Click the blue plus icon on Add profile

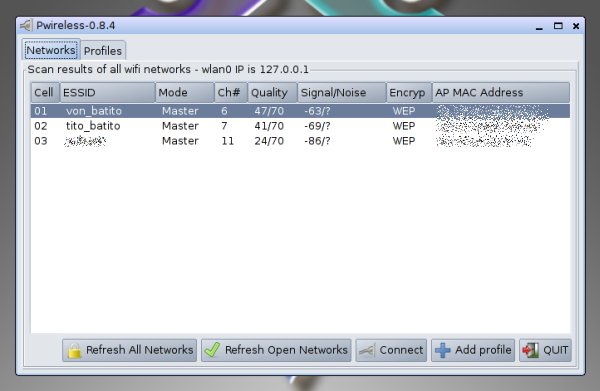443,350
